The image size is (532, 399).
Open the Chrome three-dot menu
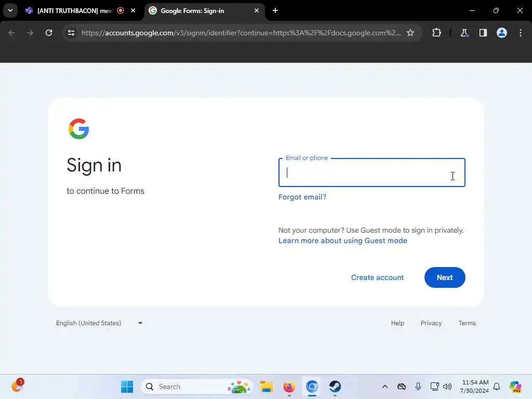[521, 33]
